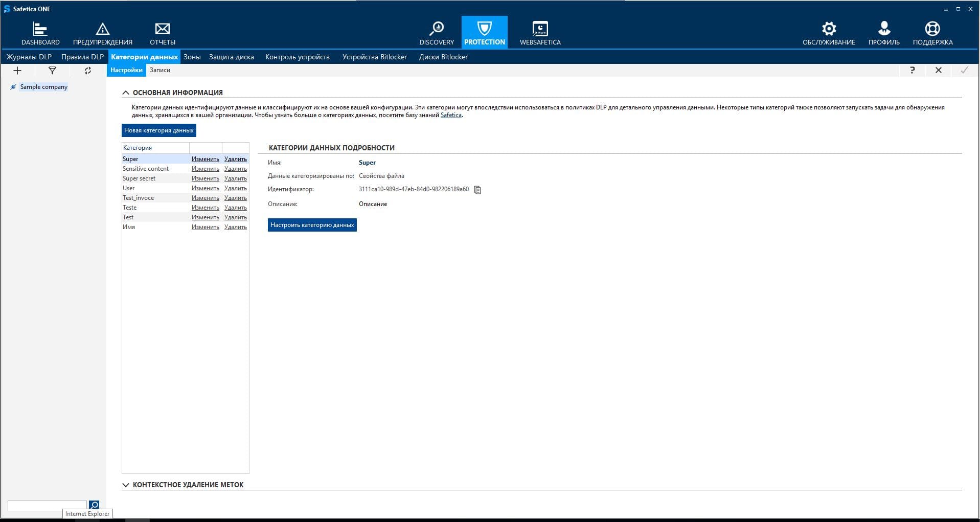Switch to the Discovery module
Screen dimensions: 980x522
coord(436,33)
